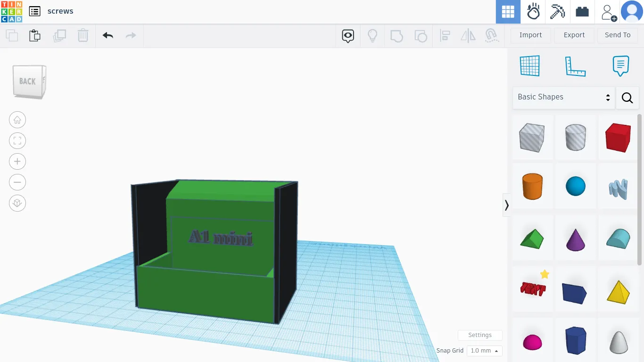Undo the last action

pos(108,35)
